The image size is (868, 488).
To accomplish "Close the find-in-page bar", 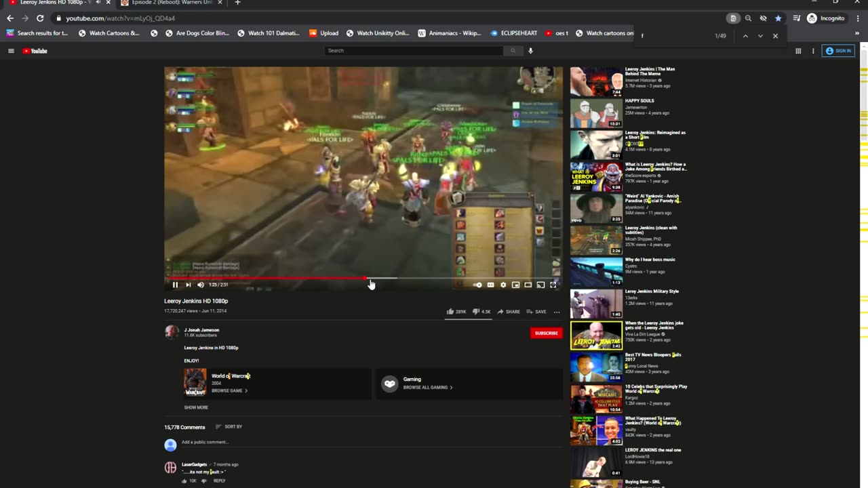I will (775, 36).
